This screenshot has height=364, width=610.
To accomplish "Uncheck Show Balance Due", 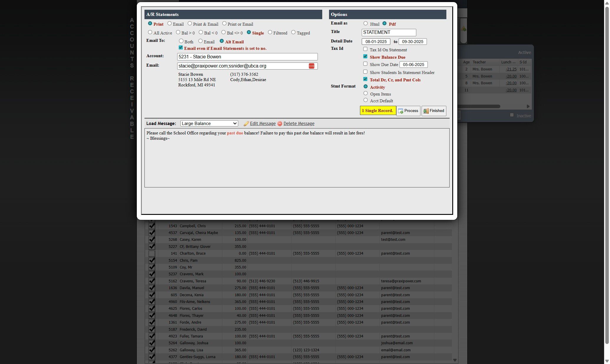I will pyautogui.click(x=365, y=57).
